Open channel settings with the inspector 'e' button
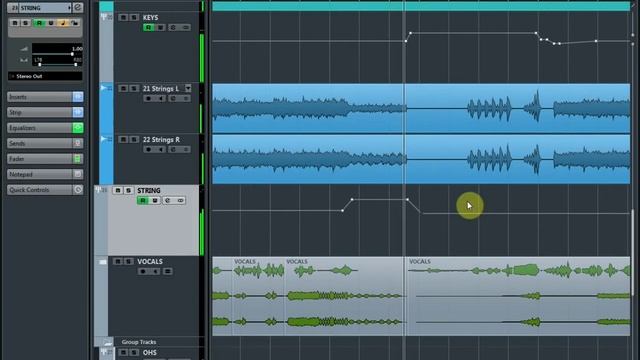 (78, 7)
